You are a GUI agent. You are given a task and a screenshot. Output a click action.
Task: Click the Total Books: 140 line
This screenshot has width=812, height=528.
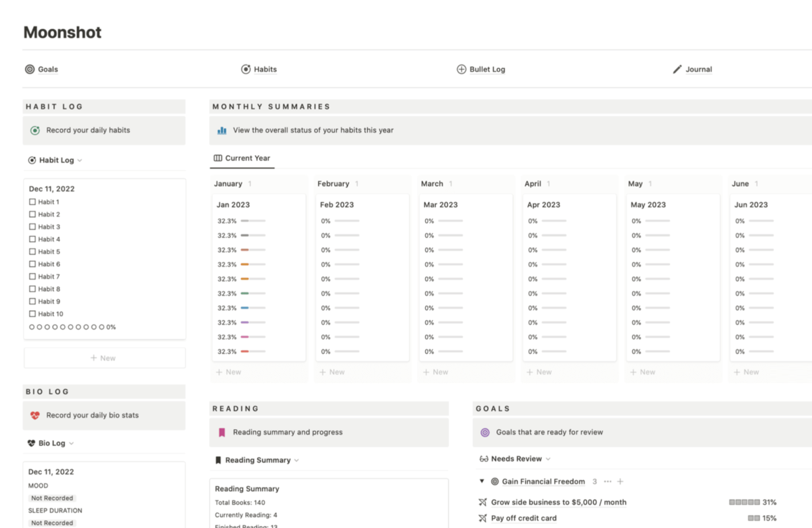coord(240,502)
